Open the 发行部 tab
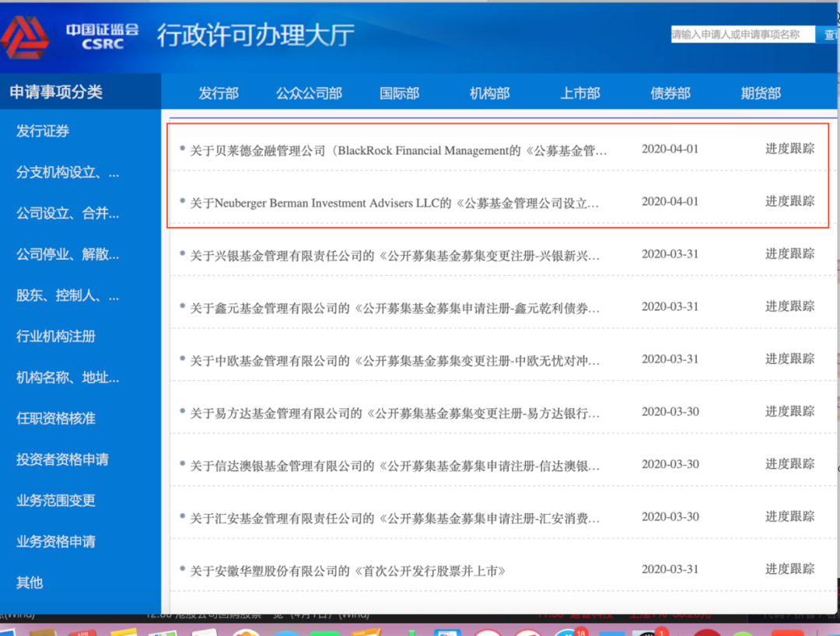Viewport: 840px width, 636px height. [219, 93]
